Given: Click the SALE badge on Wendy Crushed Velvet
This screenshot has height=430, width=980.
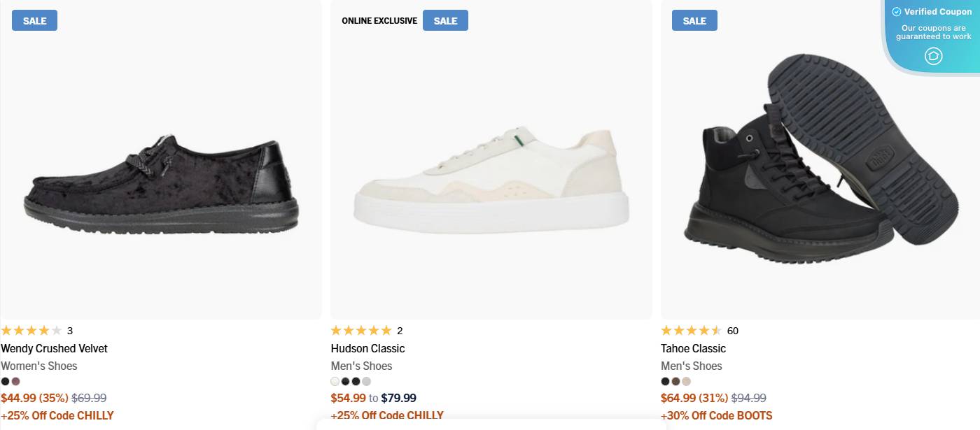Looking at the screenshot, I should tap(34, 20).
